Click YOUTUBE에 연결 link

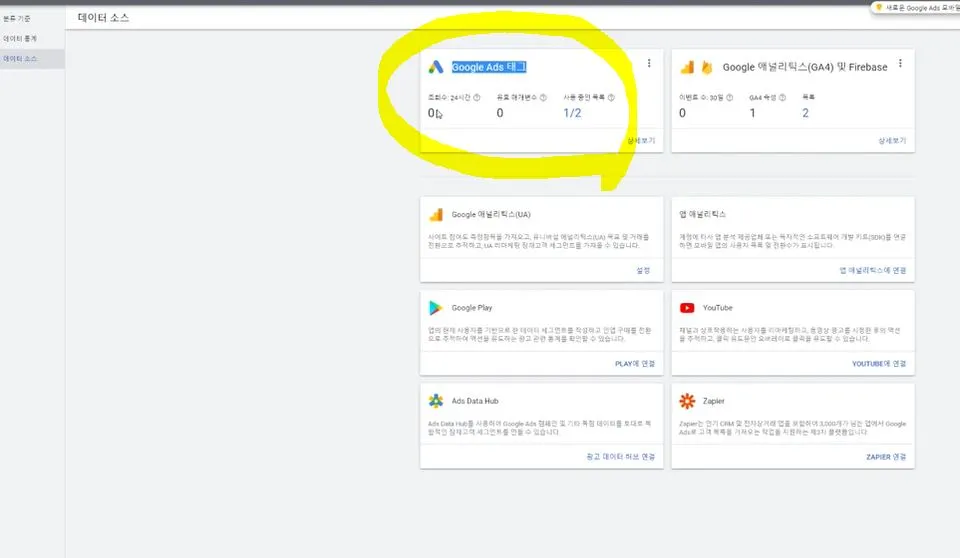[x=879, y=363]
